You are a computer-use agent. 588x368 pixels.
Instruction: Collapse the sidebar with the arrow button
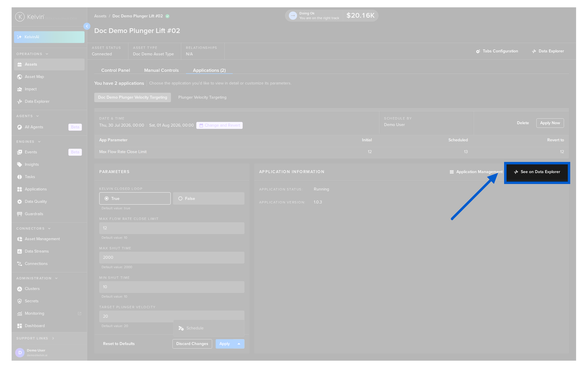pyautogui.click(x=87, y=26)
